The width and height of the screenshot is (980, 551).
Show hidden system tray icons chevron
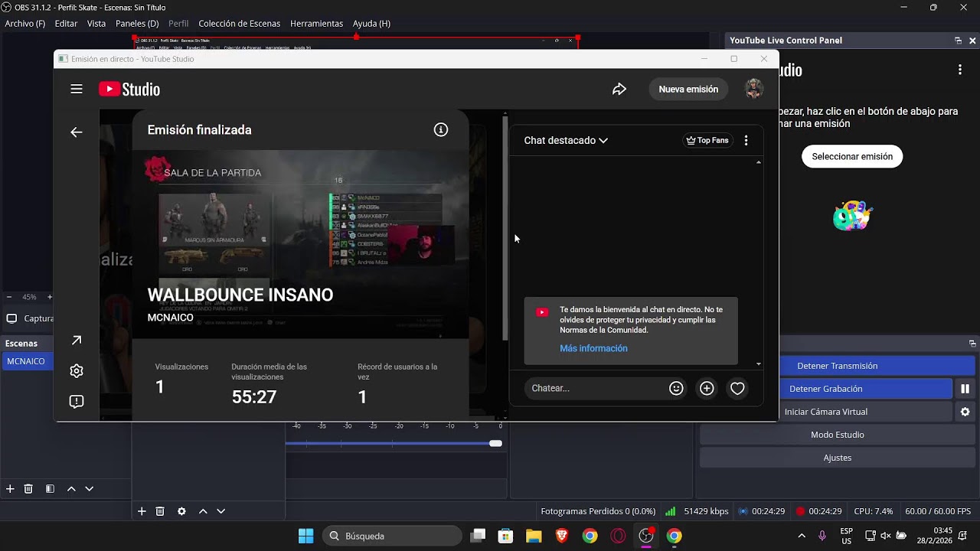click(x=802, y=536)
